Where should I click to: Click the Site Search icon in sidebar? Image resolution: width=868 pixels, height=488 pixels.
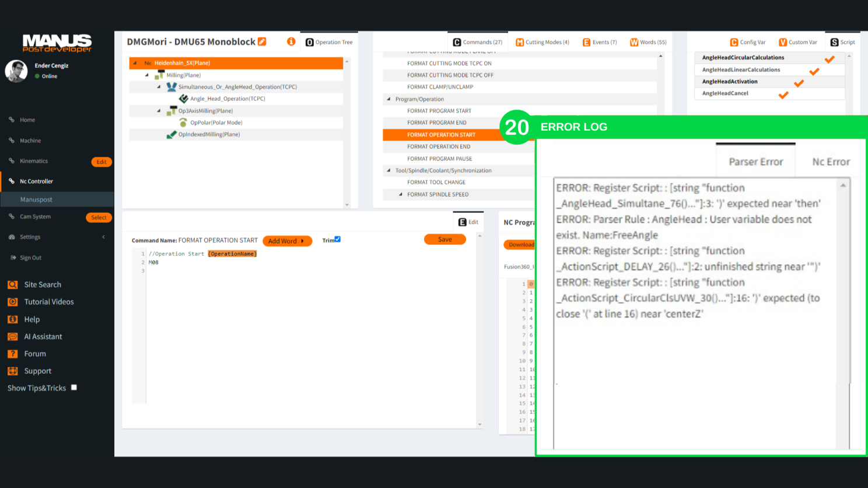tap(12, 285)
